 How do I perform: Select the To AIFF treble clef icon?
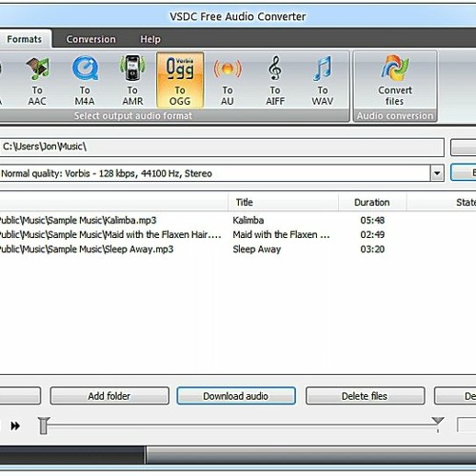(275, 81)
